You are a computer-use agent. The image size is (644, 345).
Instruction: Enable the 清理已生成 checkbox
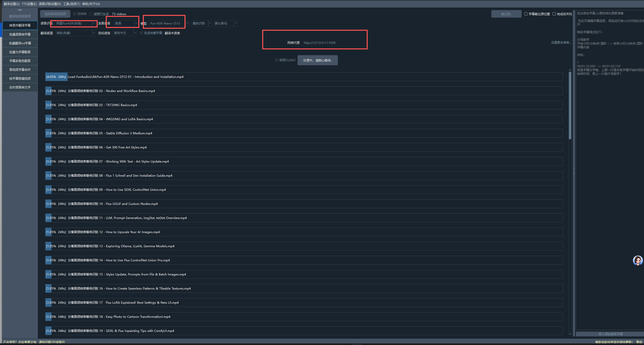tap(91, 14)
